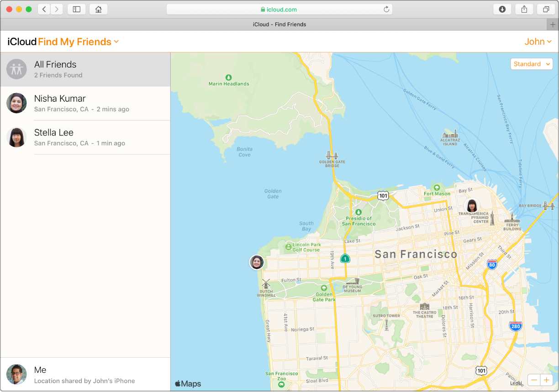The image size is (559, 392).
Task: Show all tabs overview button
Action: [546, 9]
